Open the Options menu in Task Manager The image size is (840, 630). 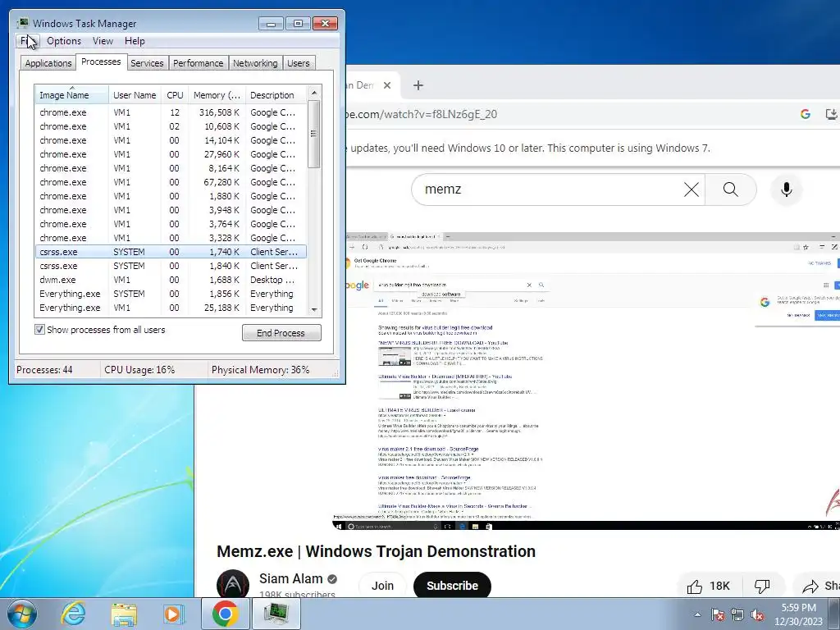[x=64, y=41]
